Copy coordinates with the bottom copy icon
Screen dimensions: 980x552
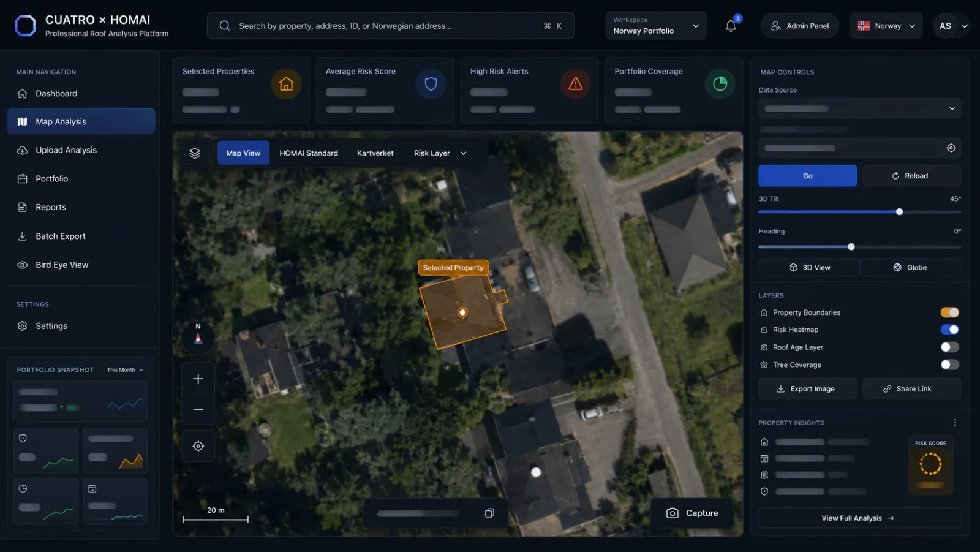coord(489,513)
